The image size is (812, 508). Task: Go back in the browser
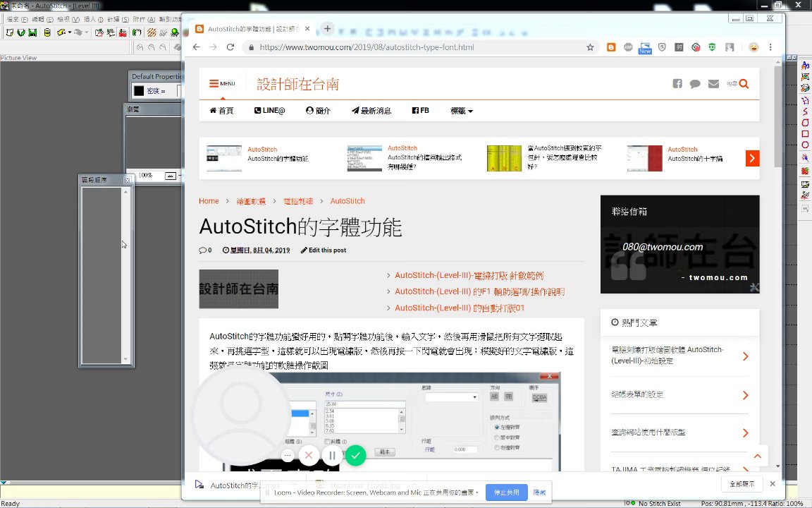[x=196, y=47]
